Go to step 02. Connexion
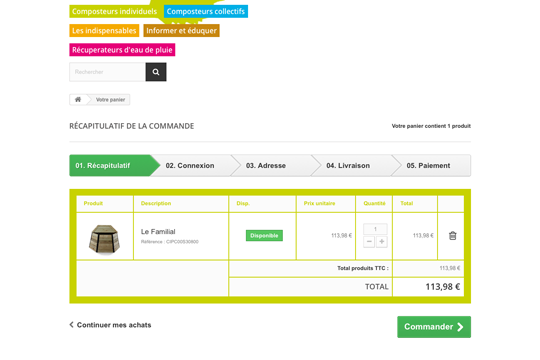Image resolution: width=540 pixels, height=360 pixels. click(x=191, y=166)
